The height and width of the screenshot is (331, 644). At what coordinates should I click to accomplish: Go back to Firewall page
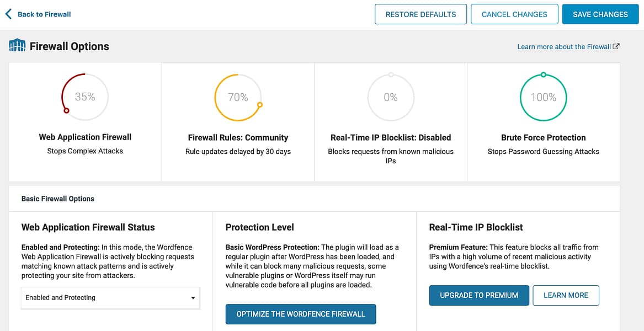[x=44, y=14]
